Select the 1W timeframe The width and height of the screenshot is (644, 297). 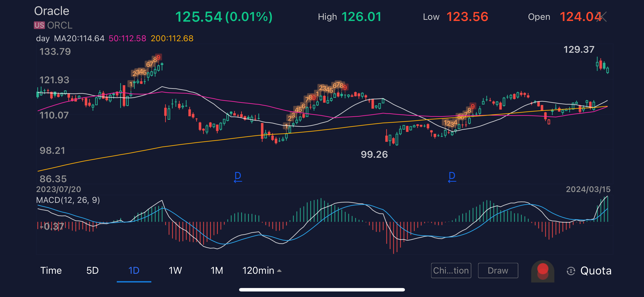175,271
